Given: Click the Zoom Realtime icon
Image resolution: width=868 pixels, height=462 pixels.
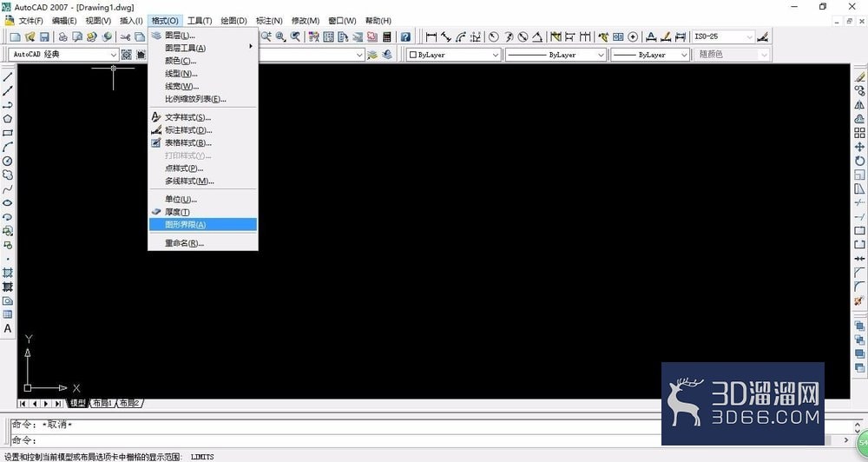Looking at the screenshot, I should (266, 37).
